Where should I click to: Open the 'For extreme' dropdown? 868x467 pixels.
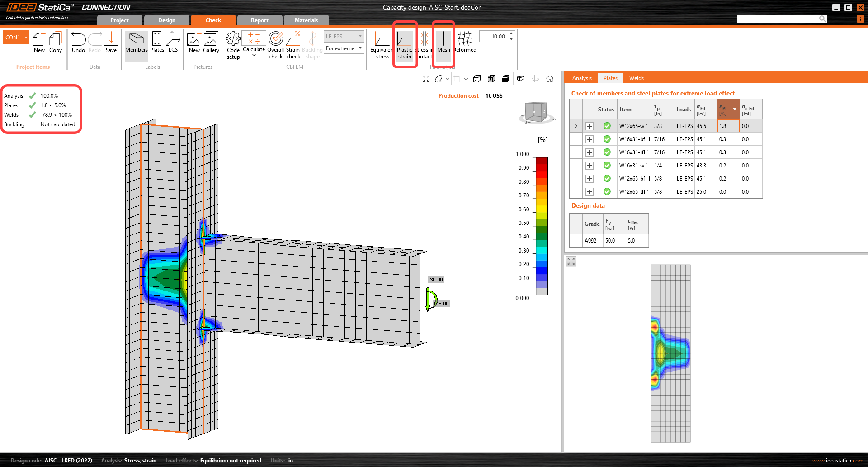tap(344, 48)
